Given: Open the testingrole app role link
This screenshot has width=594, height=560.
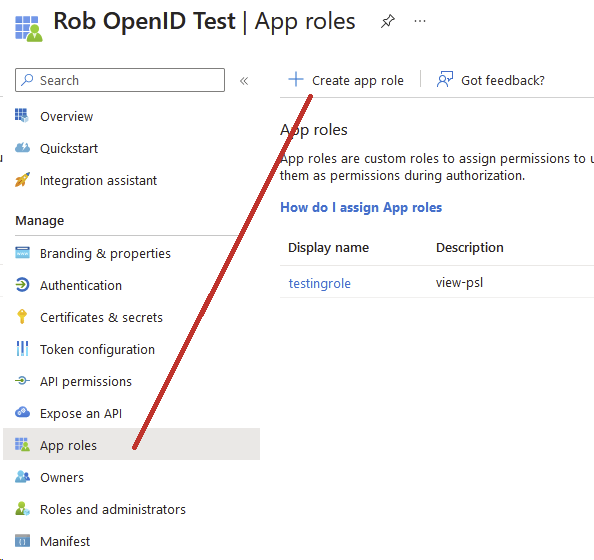Looking at the screenshot, I should tap(320, 283).
